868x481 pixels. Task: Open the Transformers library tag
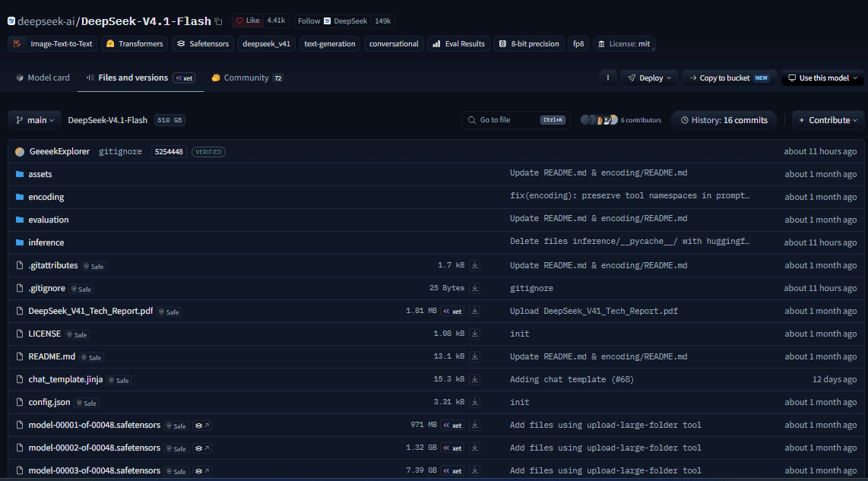pos(135,44)
